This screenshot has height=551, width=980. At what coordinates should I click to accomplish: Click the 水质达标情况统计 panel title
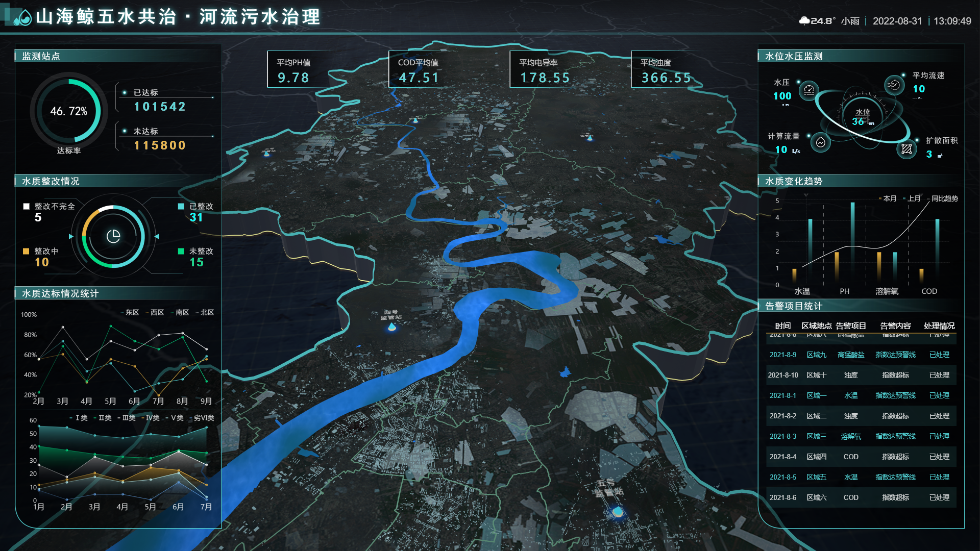(x=60, y=293)
